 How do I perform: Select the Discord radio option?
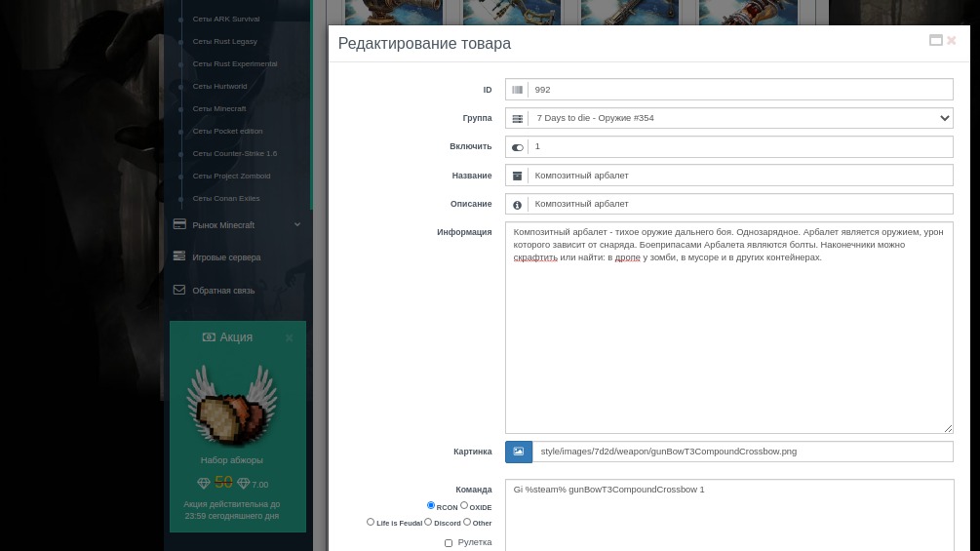428,522
